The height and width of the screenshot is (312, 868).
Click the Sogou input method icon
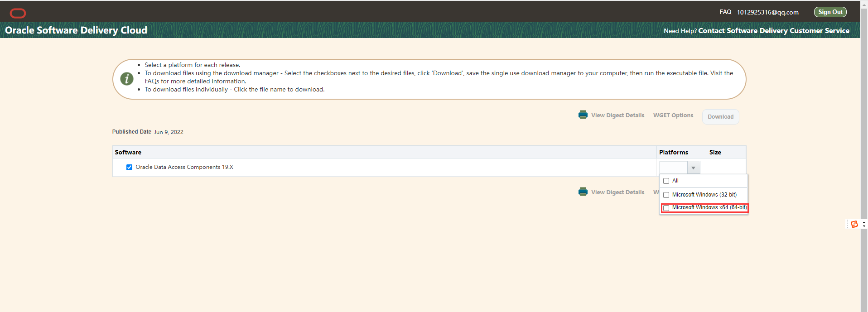tap(854, 224)
